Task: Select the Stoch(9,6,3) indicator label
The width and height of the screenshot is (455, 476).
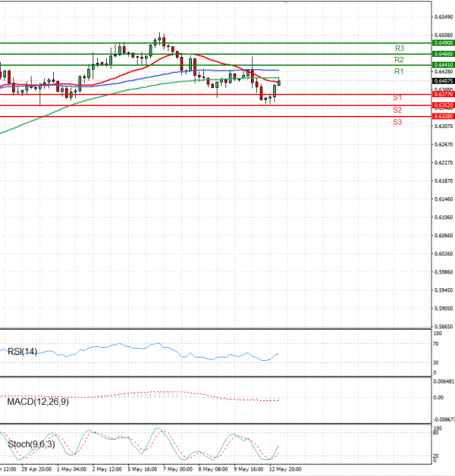Action: (30, 443)
